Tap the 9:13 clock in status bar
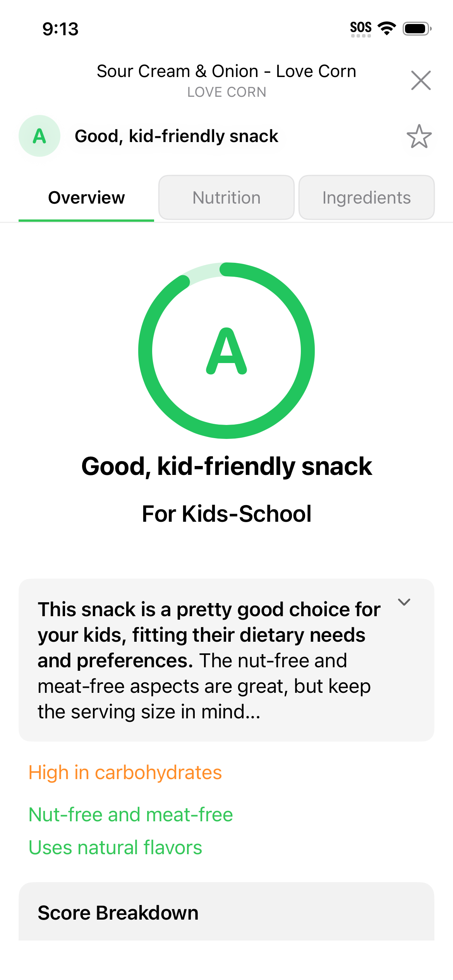This screenshot has height=980, width=453. tap(60, 29)
